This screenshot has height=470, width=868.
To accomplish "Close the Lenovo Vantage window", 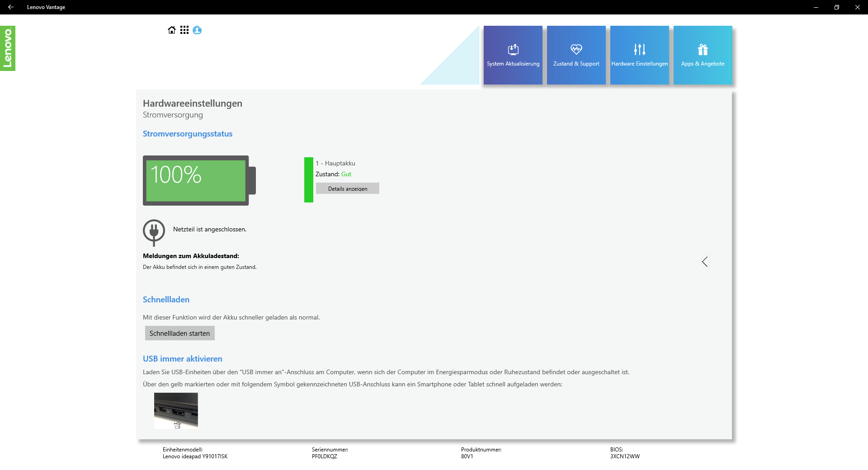I will 858,7.
